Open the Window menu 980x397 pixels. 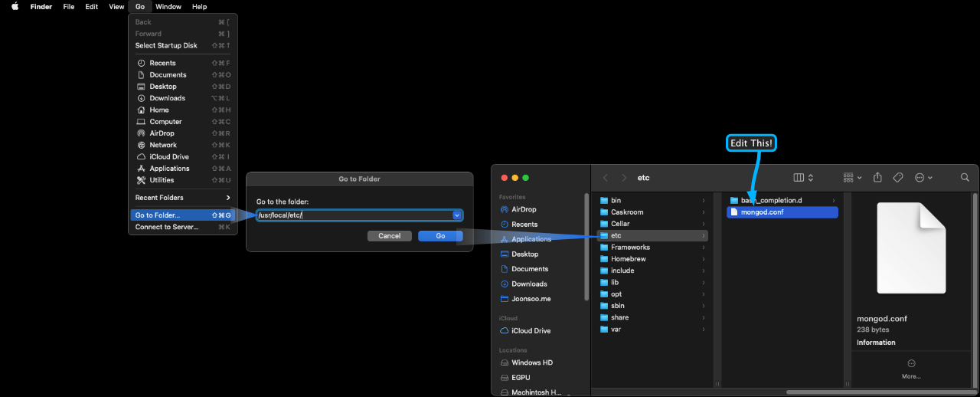click(x=168, y=6)
